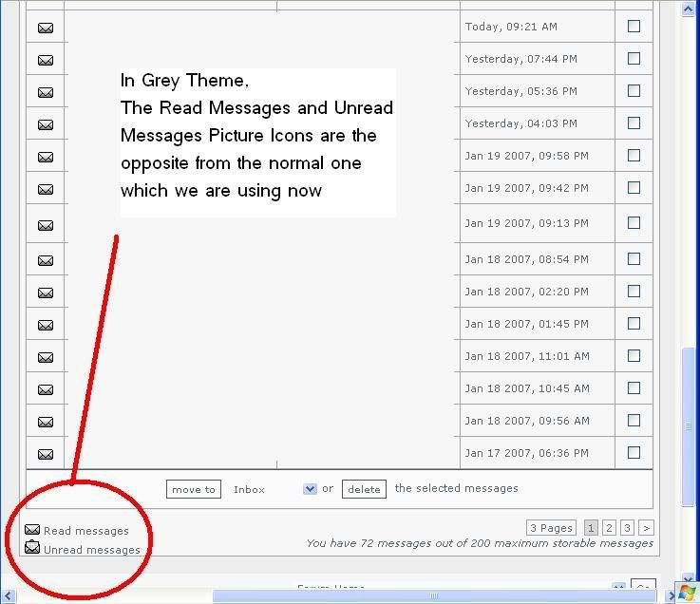This screenshot has width=700, height=604.
Task: Click envelope icon for Jan 17 06:36 PM message
Action: [x=45, y=455]
